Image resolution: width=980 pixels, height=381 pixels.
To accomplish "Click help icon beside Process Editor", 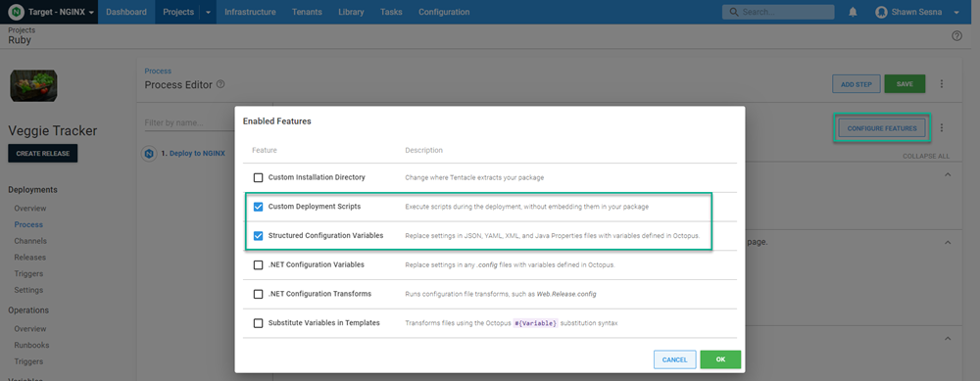I will tap(220, 84).
